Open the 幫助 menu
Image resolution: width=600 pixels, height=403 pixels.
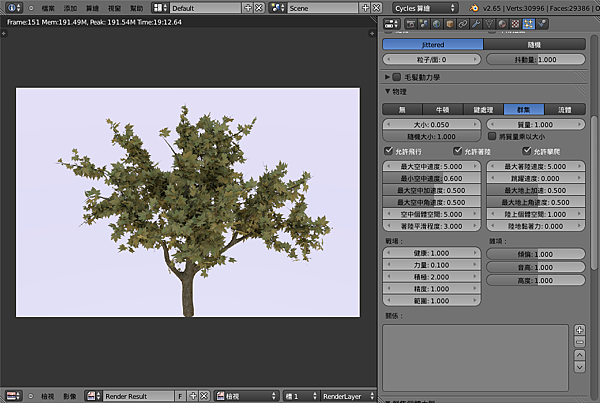pyautogui.click(x=137, y=8)
